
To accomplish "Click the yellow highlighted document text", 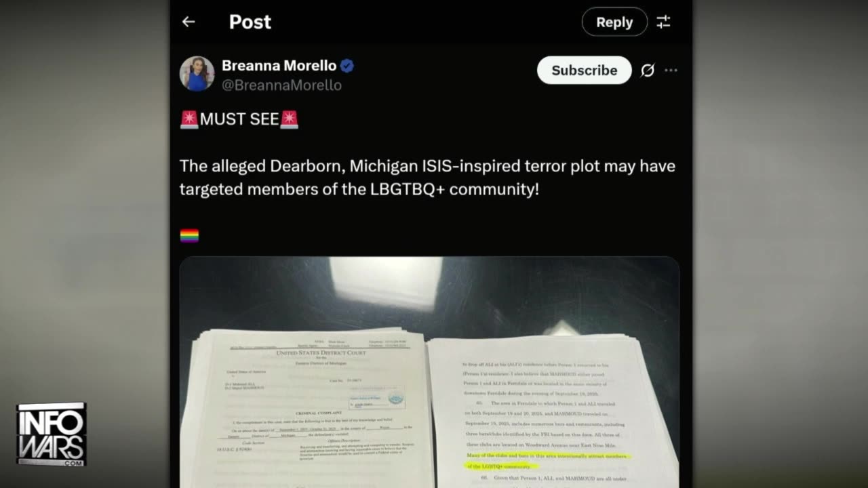I will point(547,460).
